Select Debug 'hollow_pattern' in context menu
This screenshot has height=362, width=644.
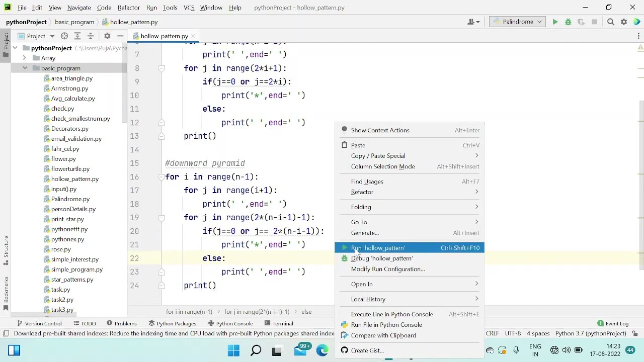tap(410, 258)
